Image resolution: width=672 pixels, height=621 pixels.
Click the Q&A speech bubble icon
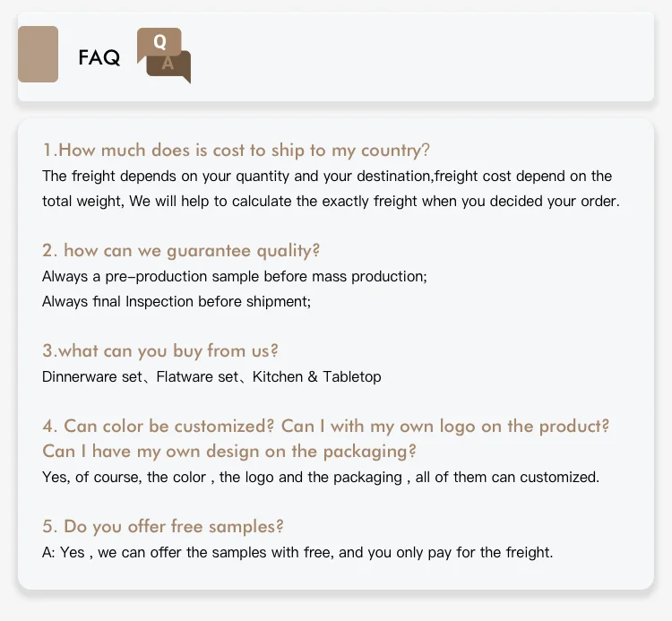(x=164, y=55)
